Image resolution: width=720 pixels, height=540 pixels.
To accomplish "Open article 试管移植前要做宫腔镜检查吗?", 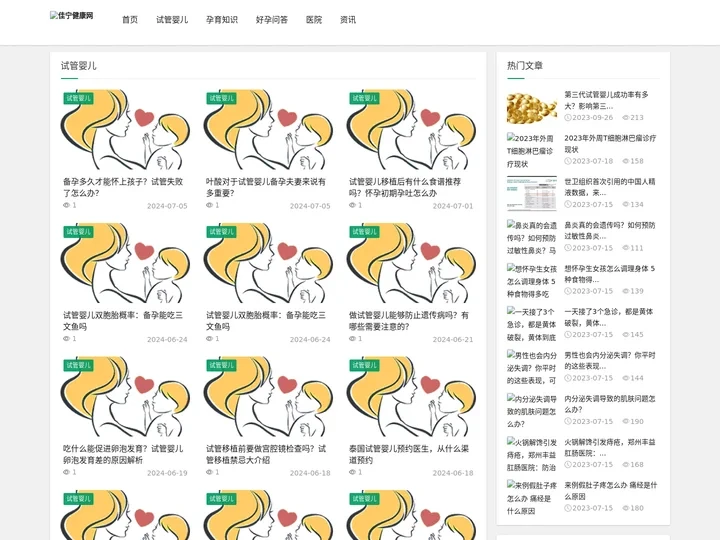I will [266, 454].
